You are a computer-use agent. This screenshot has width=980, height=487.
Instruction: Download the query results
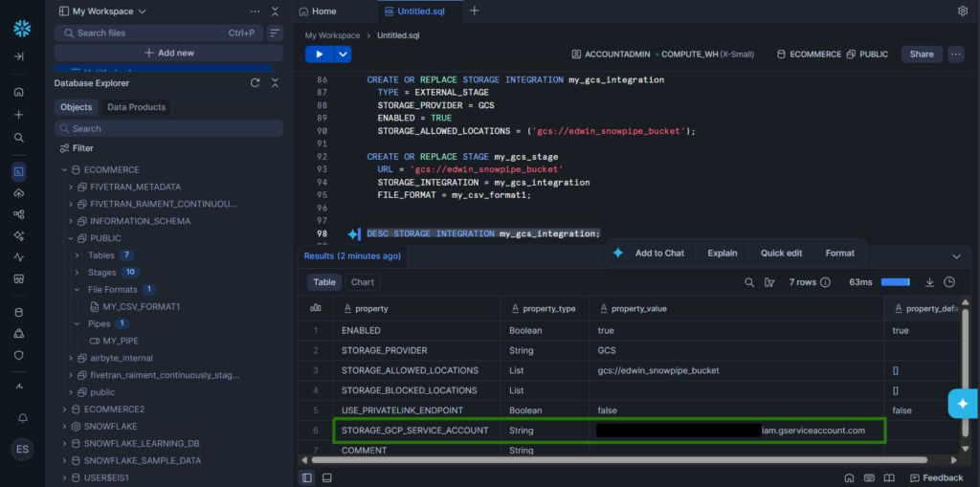929,282
